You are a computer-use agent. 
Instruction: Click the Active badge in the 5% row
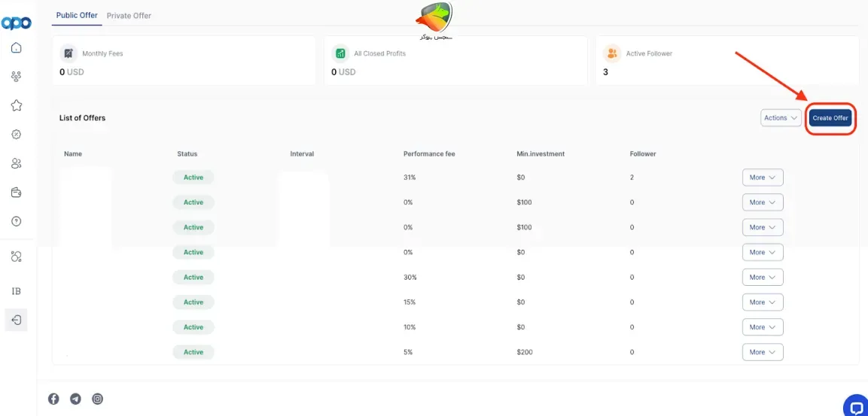tap(193, 352)
